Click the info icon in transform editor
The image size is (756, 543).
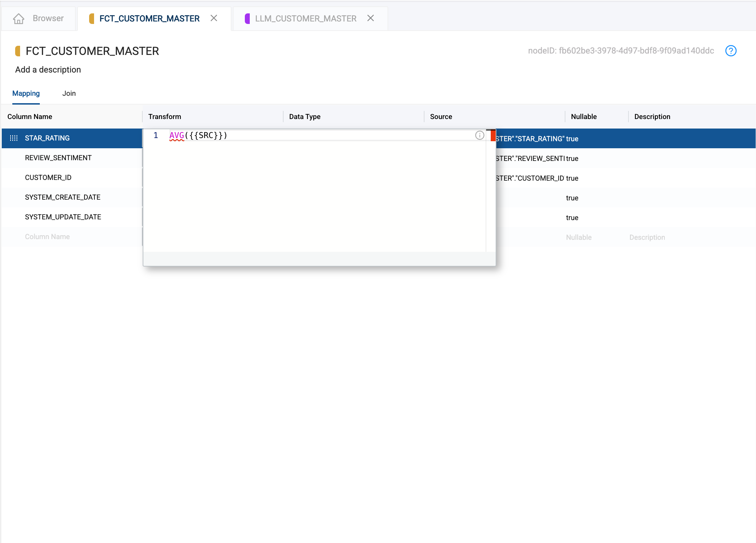(479, 135)
